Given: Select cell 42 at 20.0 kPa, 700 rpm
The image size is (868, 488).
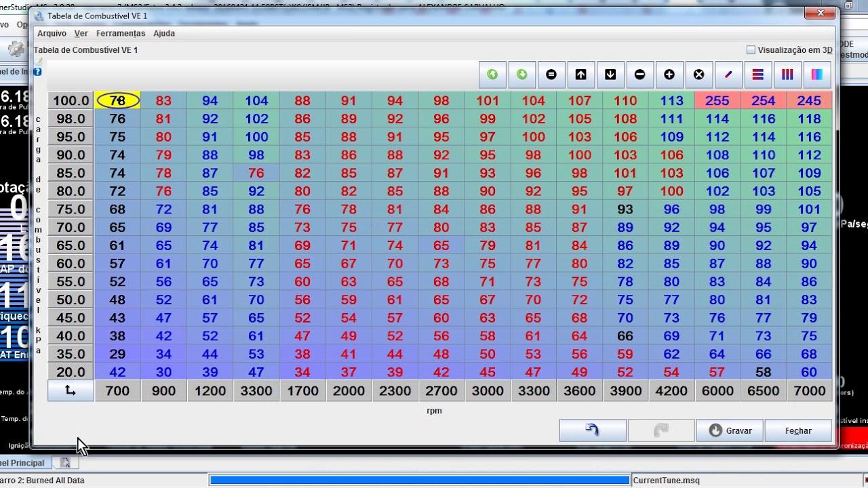Looking at the screenshot, I should [x=118, y=372].
